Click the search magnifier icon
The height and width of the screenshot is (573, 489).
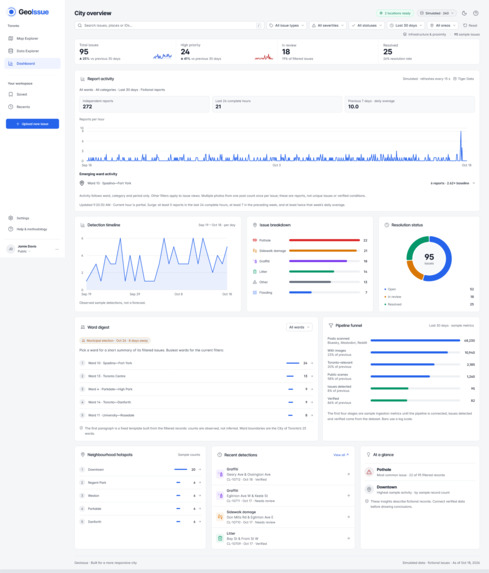point(80,26)
